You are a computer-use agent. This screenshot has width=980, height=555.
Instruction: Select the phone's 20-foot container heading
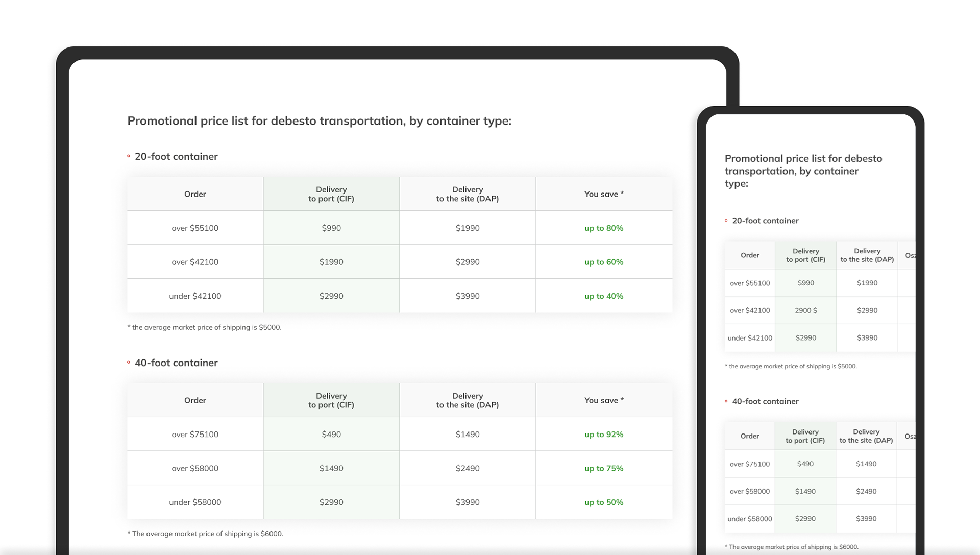[765, 221]
